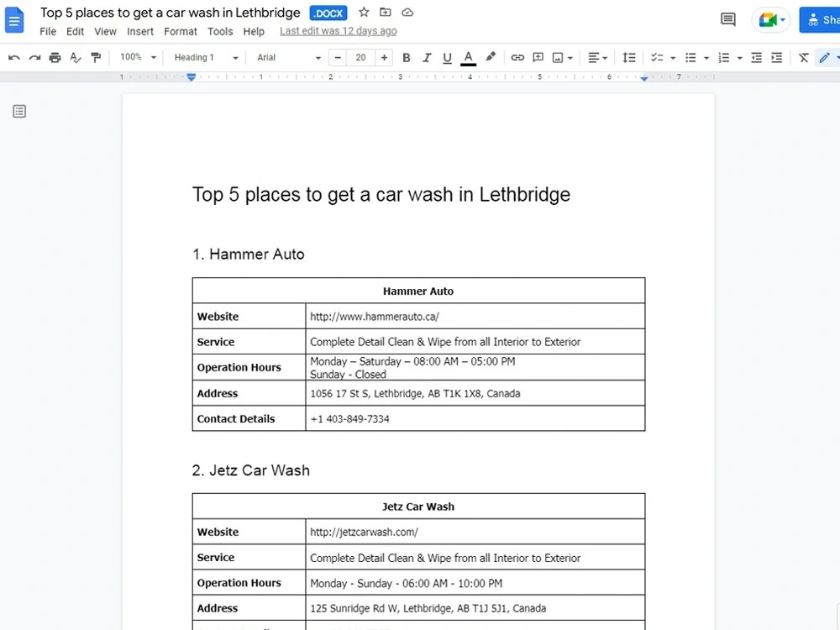The image size is (840, 630).
Task: Click the hammerauto.ca website URL
Action: [x=375, y=317]
